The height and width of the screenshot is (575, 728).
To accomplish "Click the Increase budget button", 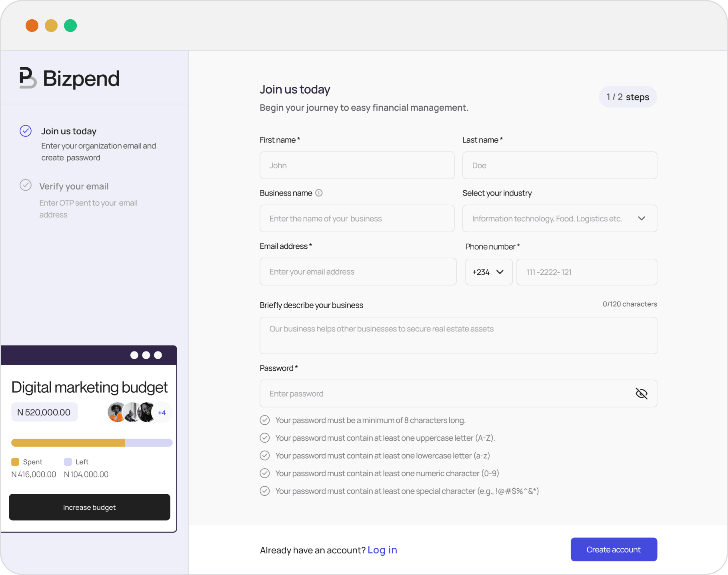I will [90, 507].
